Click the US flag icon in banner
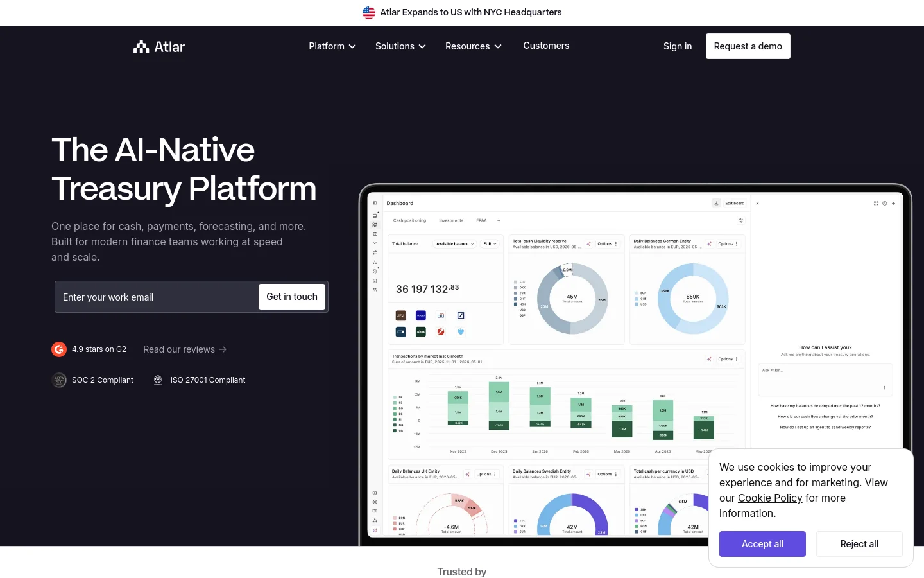This screenshot has width=924, height=578. click(x=369, y=12)
